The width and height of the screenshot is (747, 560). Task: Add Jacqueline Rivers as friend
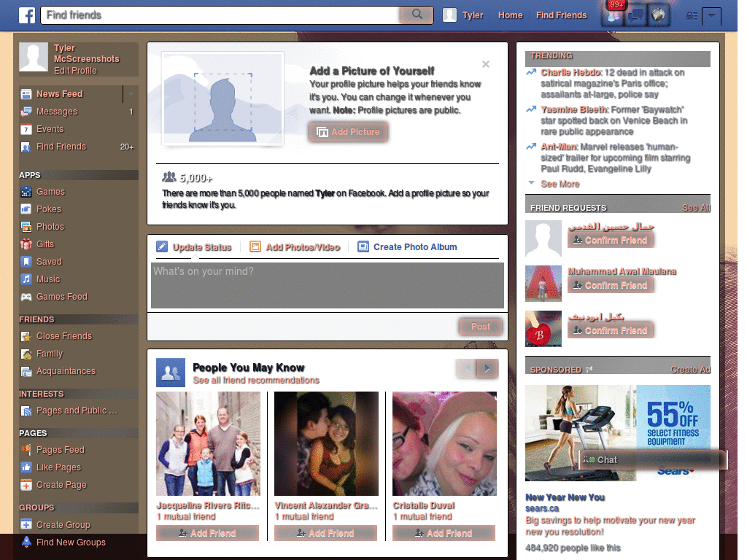pos(207,533)
